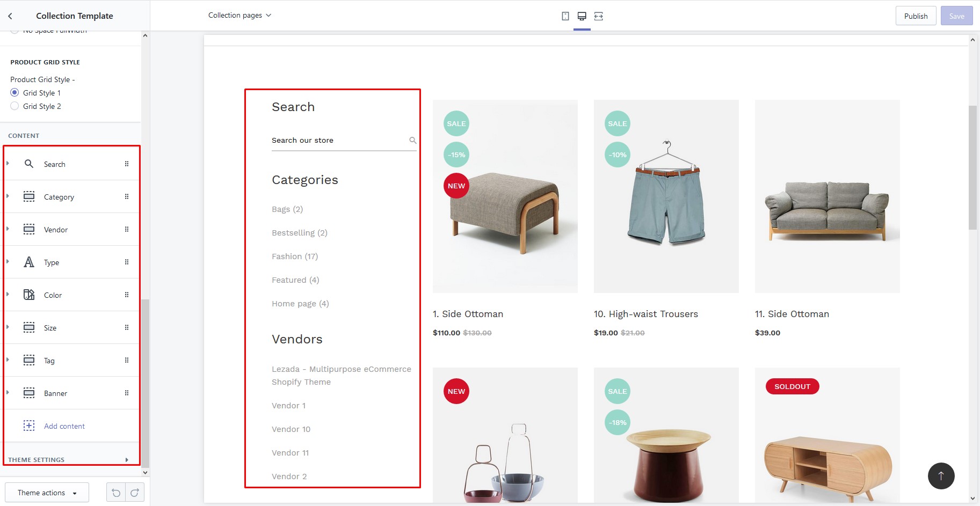This screenshot has height=506, width=980.
Task: Click the redo icon button
Action: (135, 493)
